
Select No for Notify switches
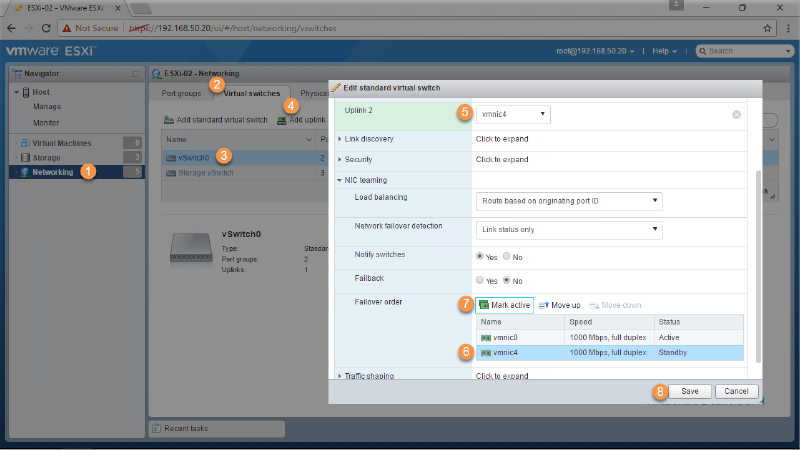(x=507, y=256)
